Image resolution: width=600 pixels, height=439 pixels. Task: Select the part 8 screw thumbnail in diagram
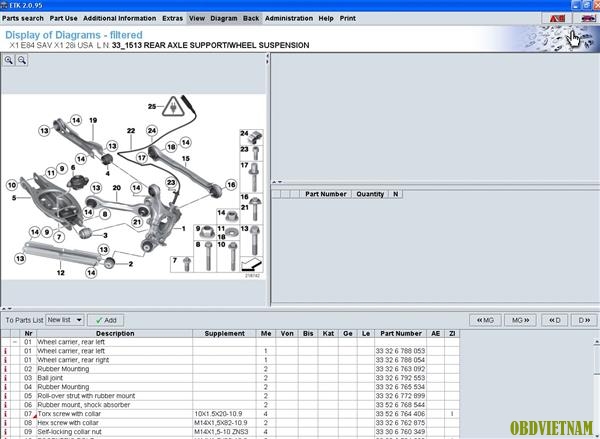pyautogui.click(x=205, y=256)
